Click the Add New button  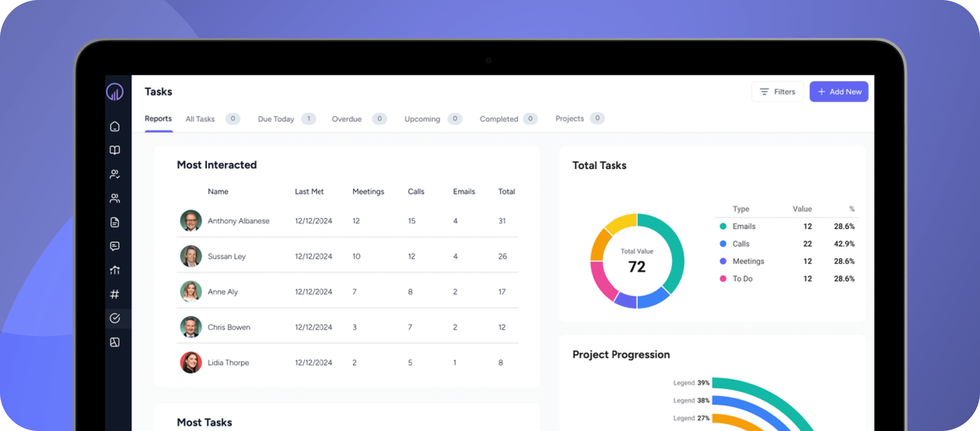tap(839, 92)
